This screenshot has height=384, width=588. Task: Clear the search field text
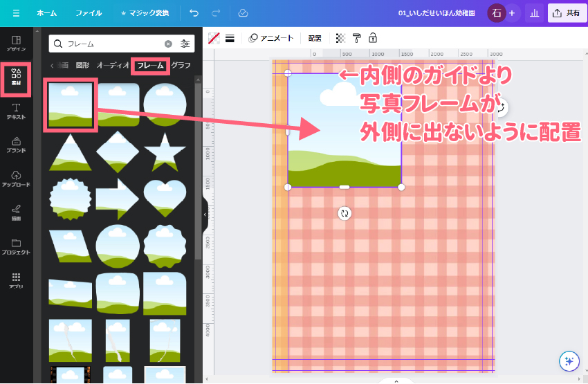click(168, 44)
